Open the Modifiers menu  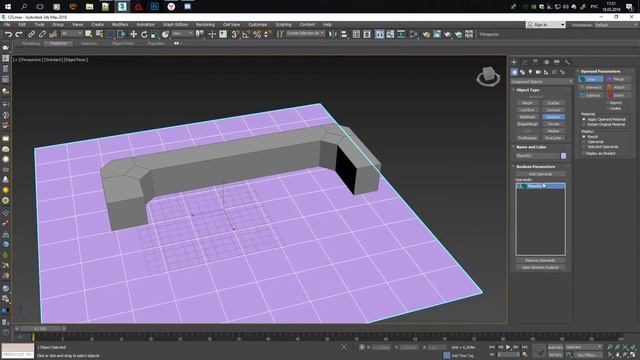[120, 24]
